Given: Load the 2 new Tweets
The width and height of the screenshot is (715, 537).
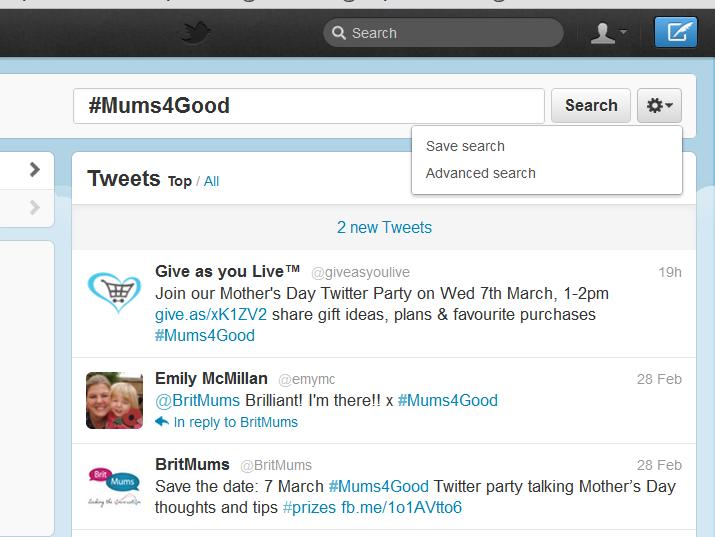Looking at the screenshot, I should click(384, 227).
